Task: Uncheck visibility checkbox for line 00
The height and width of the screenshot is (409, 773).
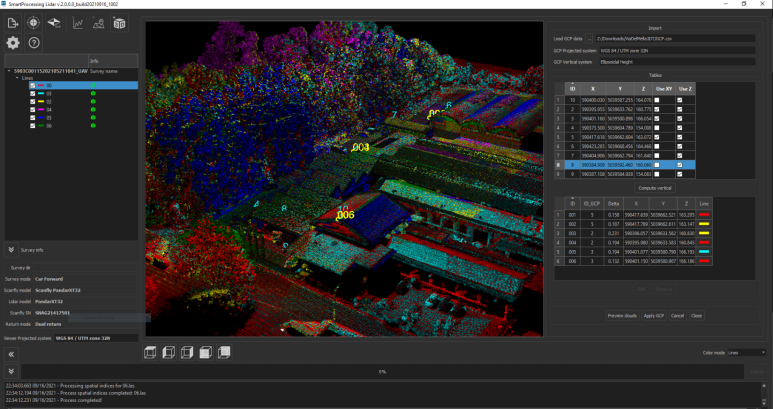Action: coord(33,85)
